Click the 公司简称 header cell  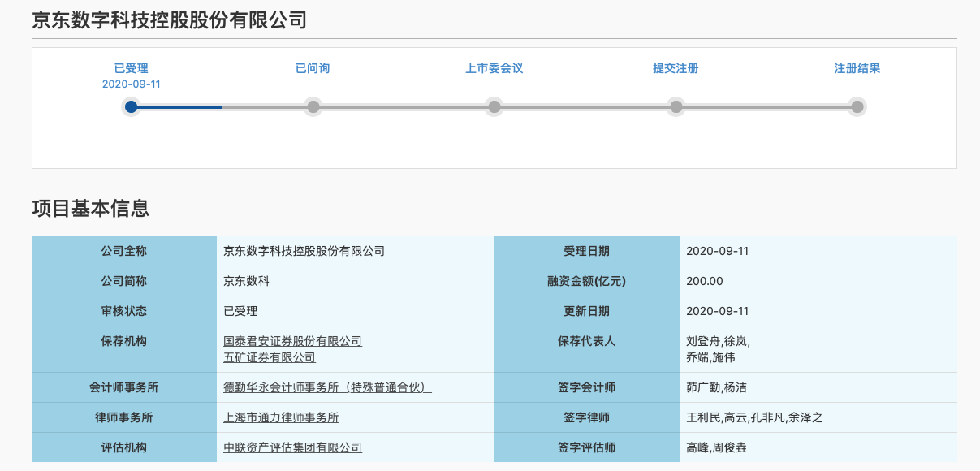(x=124, y=281)
